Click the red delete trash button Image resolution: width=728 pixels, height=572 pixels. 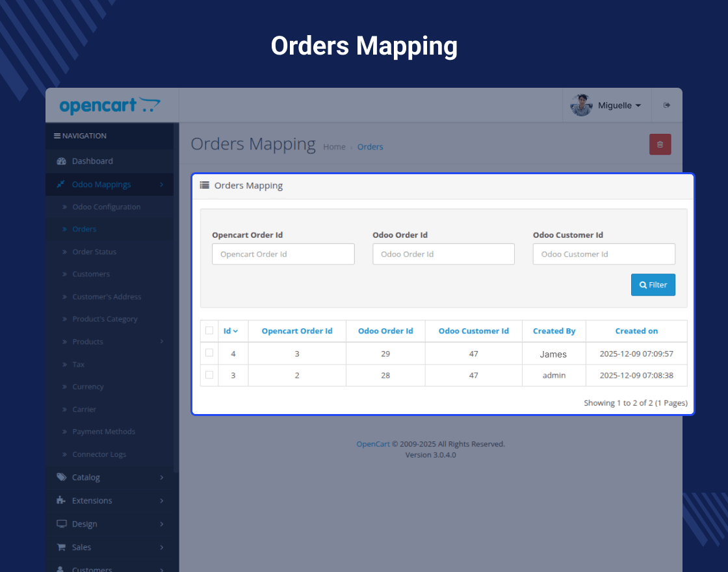[660, 144]
